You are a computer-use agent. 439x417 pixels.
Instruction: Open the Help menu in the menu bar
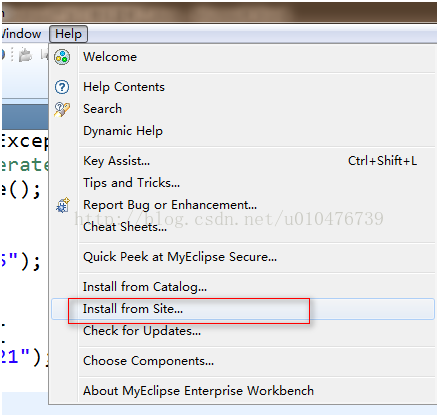(x=68, y=34)
